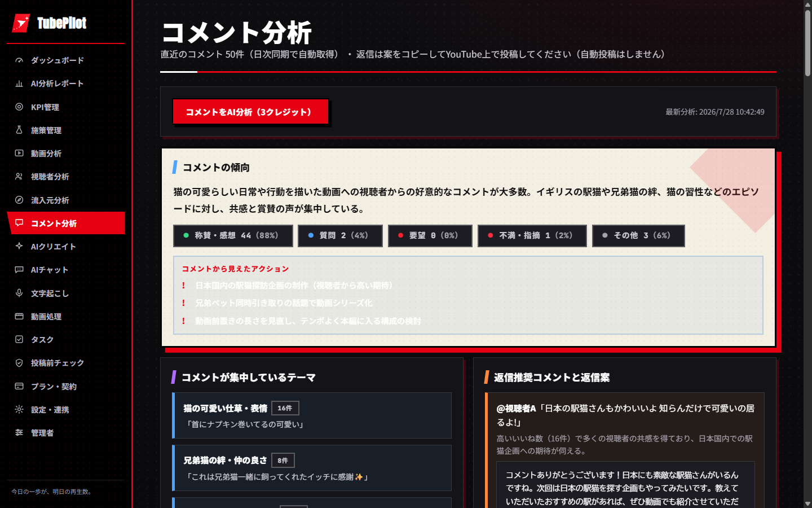Click the @視聴者A comment quote

point(625,415)
